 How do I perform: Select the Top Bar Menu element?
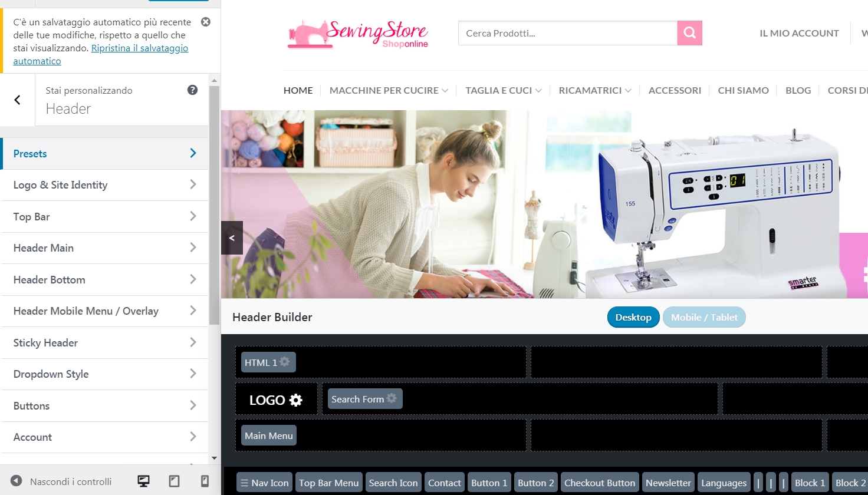click(x=328, y=483)
